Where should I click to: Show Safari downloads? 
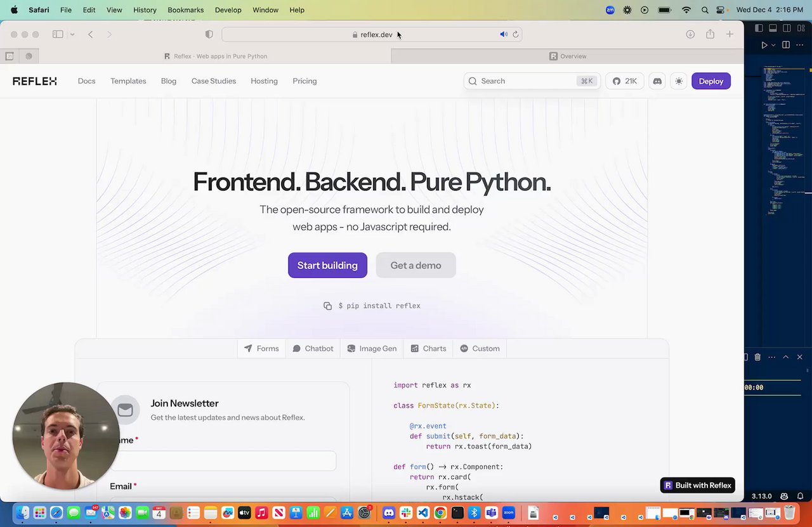690,34
